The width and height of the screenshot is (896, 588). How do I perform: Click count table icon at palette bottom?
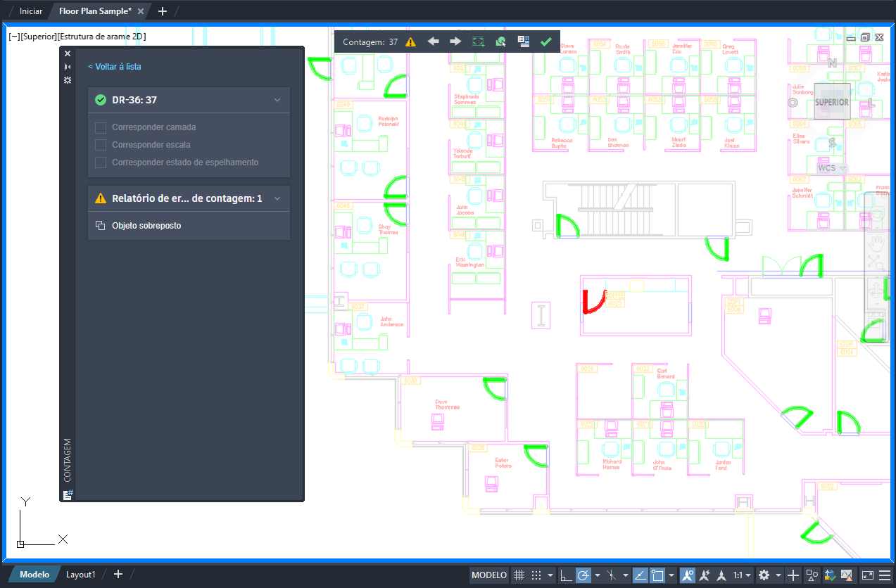point(68,494)
